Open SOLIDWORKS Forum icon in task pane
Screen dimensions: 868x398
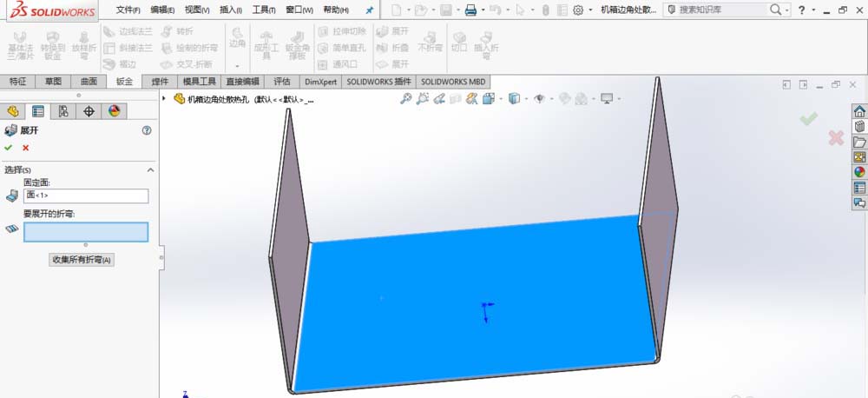pos(859,202)
